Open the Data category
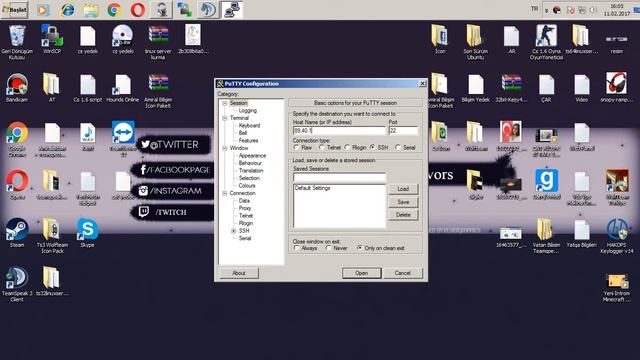The height and width of the screenshot is (360, 640). pyautogui.click(x=244, y=201)
